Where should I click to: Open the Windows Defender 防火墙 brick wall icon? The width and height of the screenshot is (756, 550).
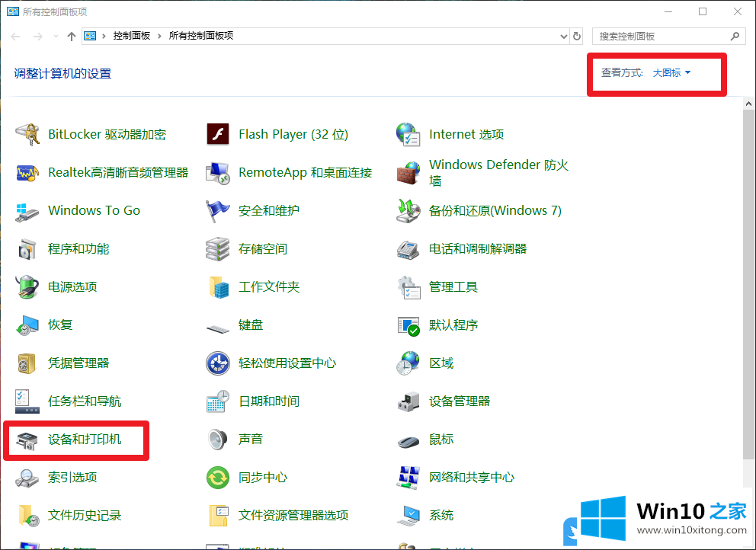[x=408, y=173]
